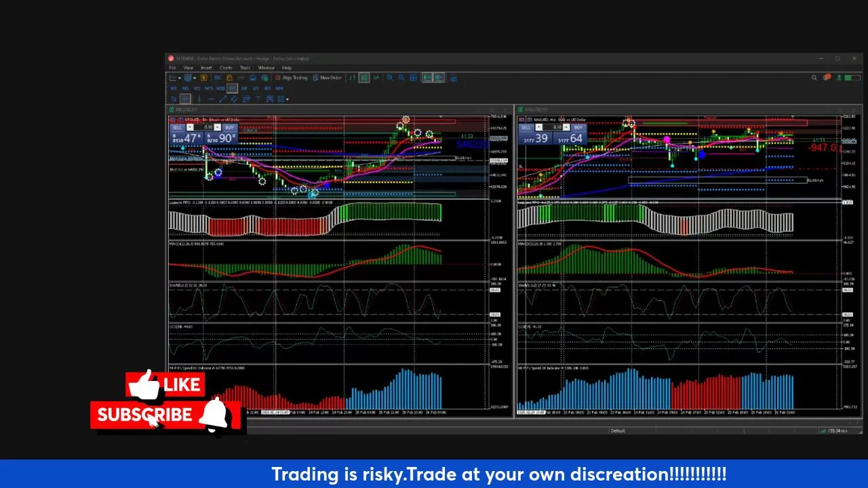Select the equidistant channel tool
The width and height of the screenshot is (868, 488).
[x=234, y=99]
